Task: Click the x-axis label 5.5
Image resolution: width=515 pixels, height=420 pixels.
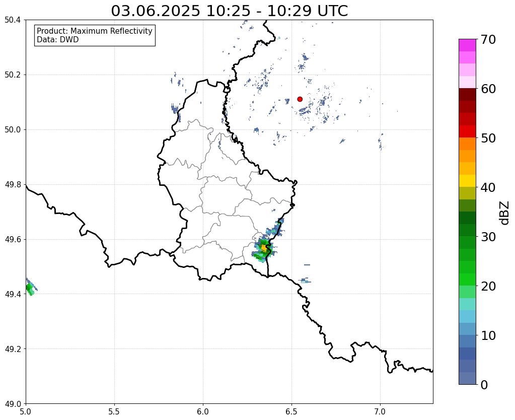Action: [114, 412]
